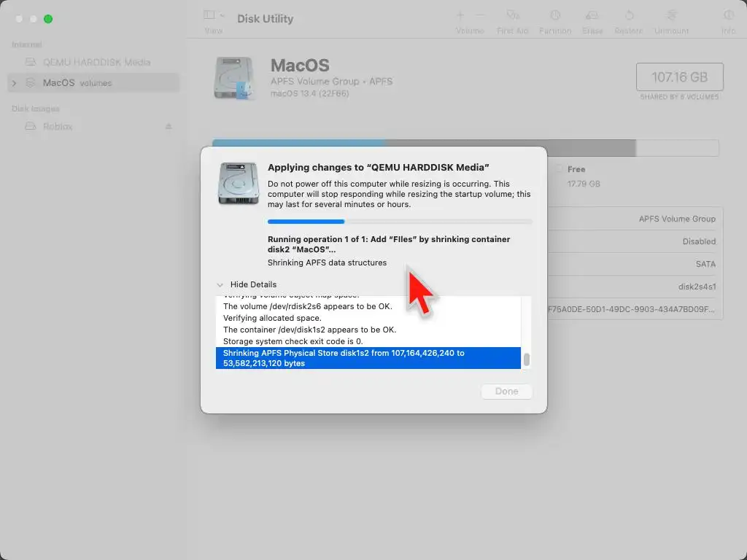
Task: Select 'The container /dev/disk1s2 appears to be OK.'
Action: [309, 330]
